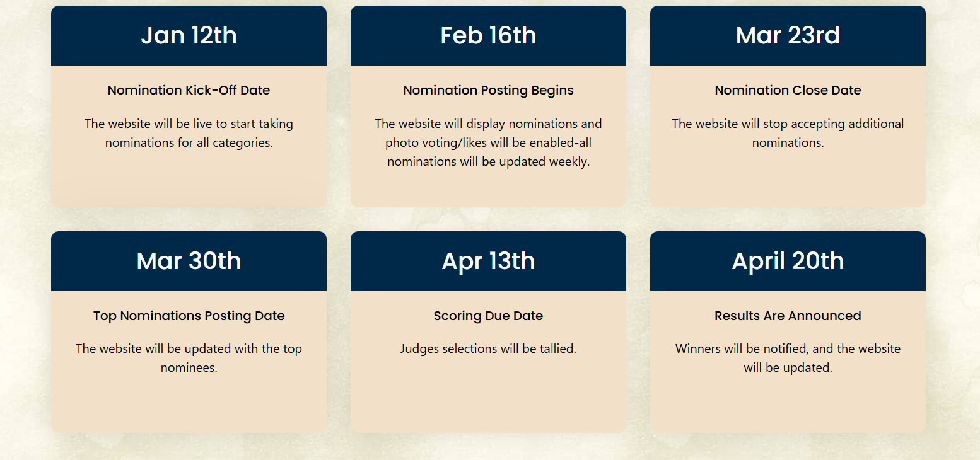Click the Mar 23rd card header
This screenshot has width=980, height=460.
[788, 35]
